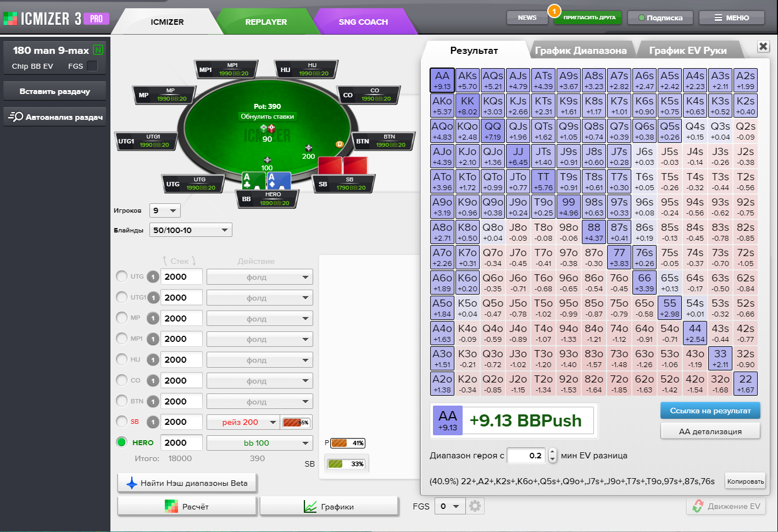Open the blinds dropdown 50/100-10
Image resolution: width=778 pixels, height=532 pixels.
191,230
